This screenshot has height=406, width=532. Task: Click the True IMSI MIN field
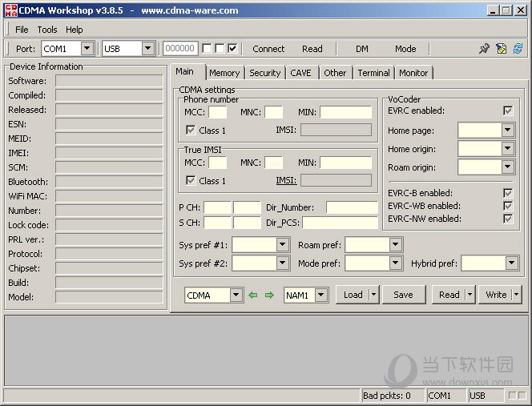coord(345,163)
